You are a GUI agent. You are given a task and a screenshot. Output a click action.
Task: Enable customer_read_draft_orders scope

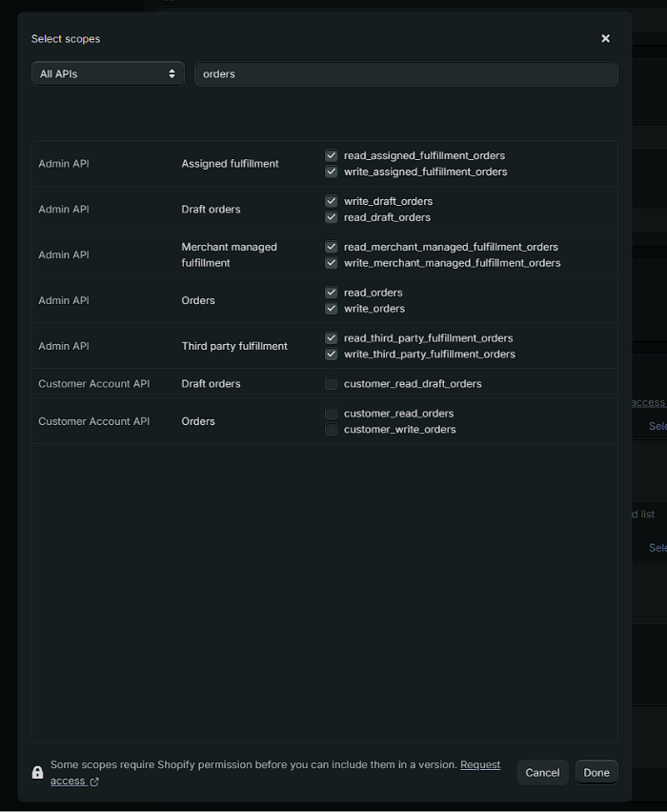(x=331, y=383)
